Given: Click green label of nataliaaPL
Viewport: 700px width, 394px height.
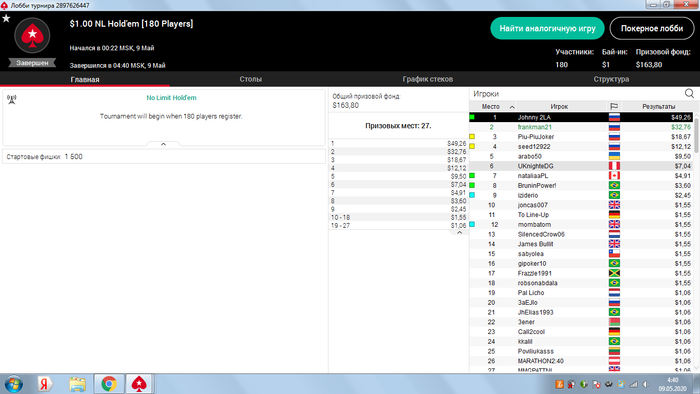Looking at the screenshot, I should (472, 176).
